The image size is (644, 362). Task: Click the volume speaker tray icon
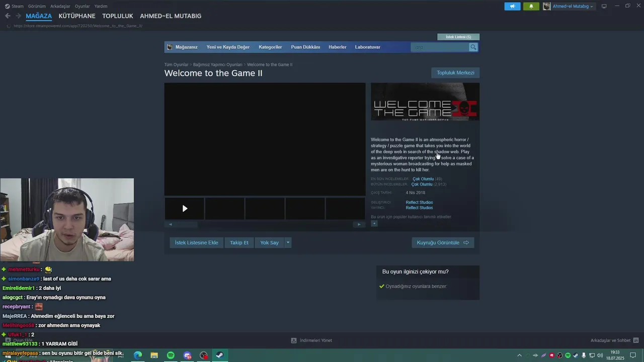(600, 355)
